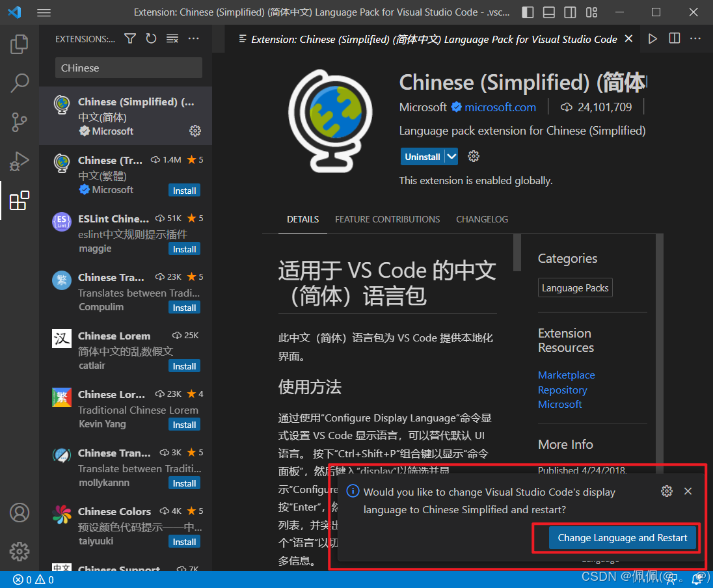This screenshot has height=588, width=713.
Task: Open the Explorer view in activity bar
Action: 19,44
